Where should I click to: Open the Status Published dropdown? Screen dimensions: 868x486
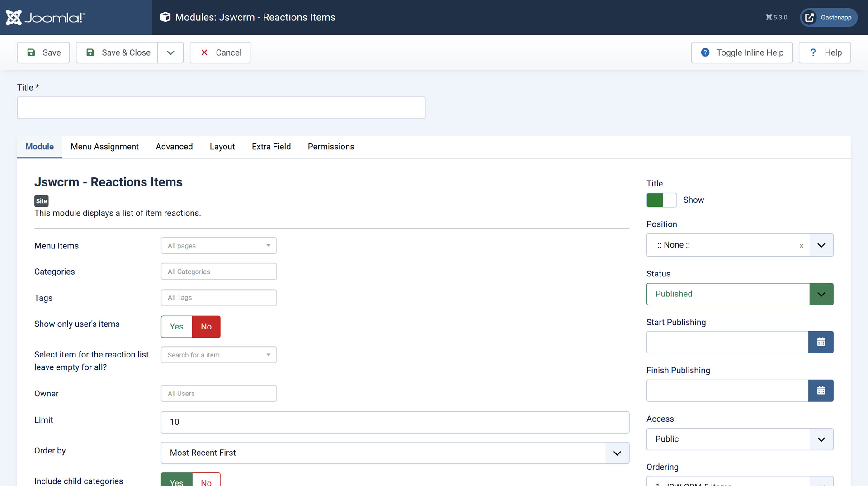[x=740, y=294]
